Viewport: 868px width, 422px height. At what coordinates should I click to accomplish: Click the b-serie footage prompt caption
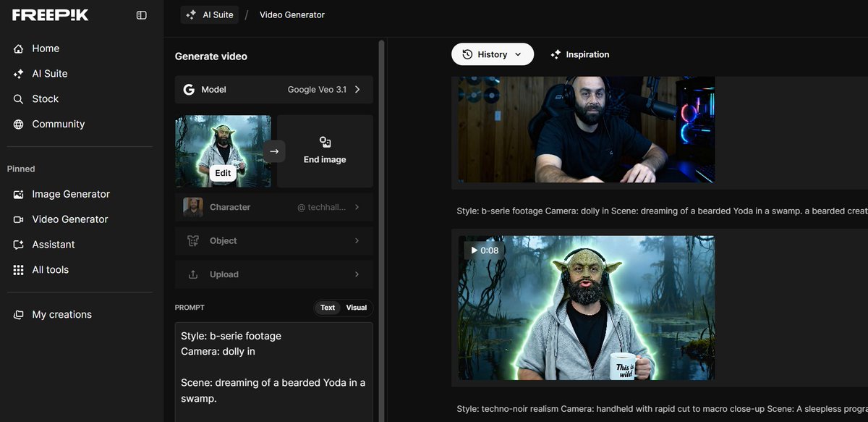pos(662,211)
